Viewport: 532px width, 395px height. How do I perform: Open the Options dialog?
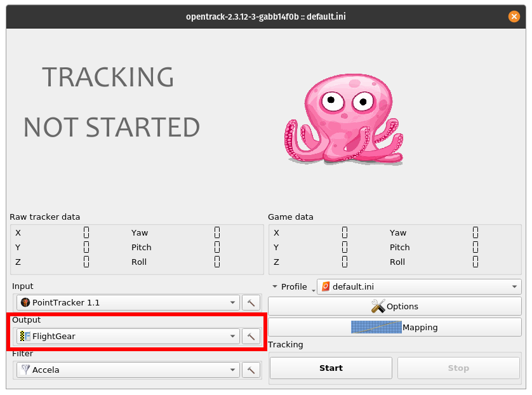[395, 306]
